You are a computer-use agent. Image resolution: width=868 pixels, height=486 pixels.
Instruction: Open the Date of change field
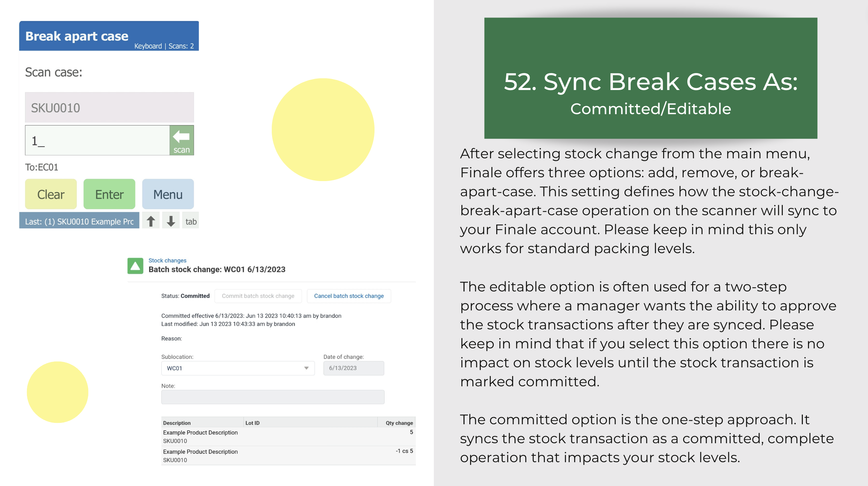tap(353, 368)
